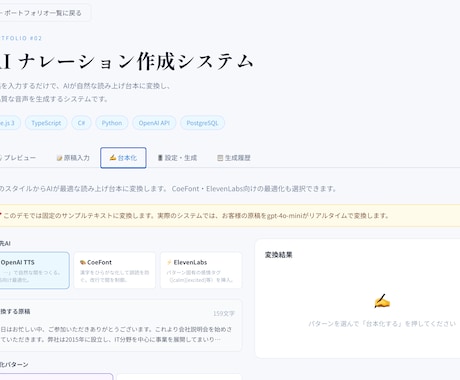Click the list icon beside 生成履歴

tap(220, 158)
